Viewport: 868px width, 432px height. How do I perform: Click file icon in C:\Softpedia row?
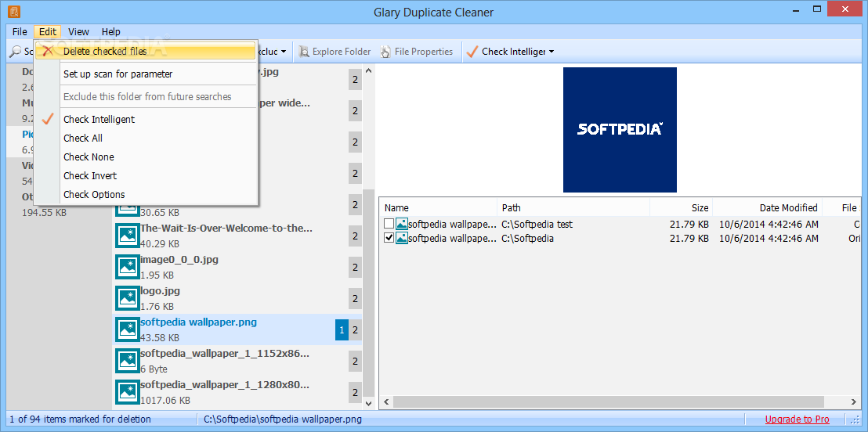click(402, 239)
